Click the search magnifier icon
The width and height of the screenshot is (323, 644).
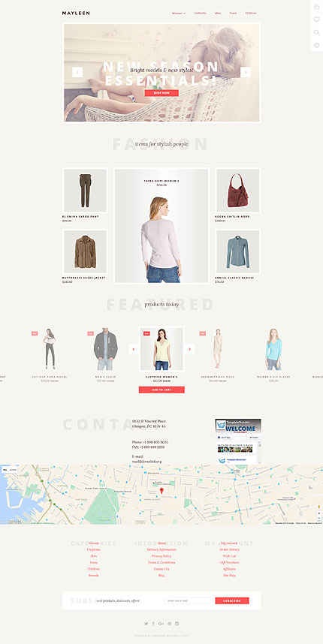tap(316, 32)
